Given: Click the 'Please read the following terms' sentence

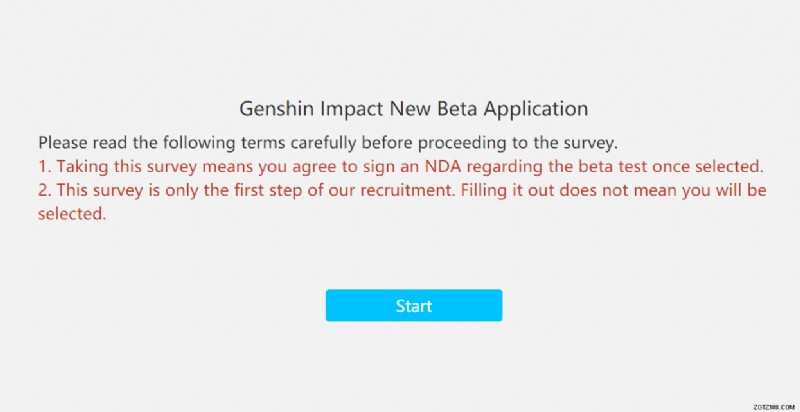Looking at the screenshot, I should click(x=327, y=142).
